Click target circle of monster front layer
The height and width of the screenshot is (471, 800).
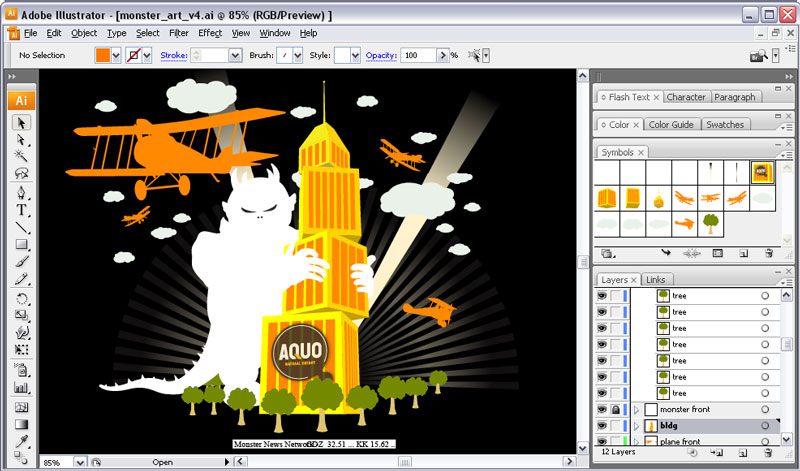click(x=765, y=409)
